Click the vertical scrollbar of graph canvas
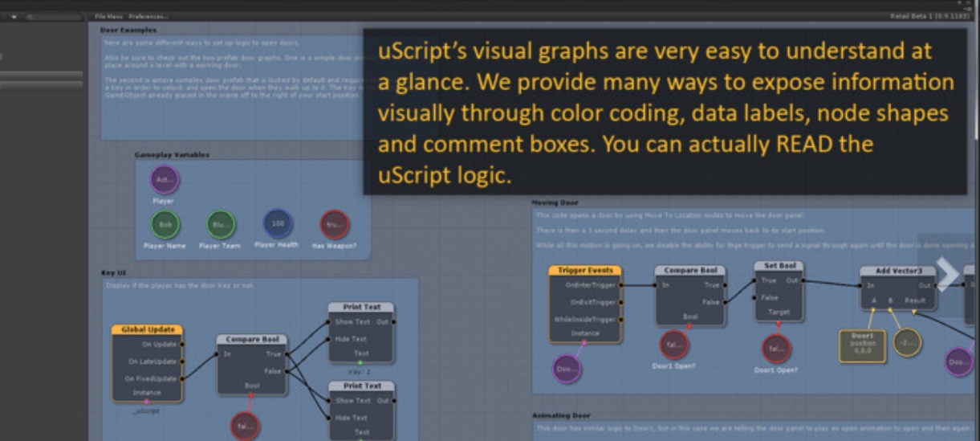Viewport: 980px width, 441px height. (976, 80)
